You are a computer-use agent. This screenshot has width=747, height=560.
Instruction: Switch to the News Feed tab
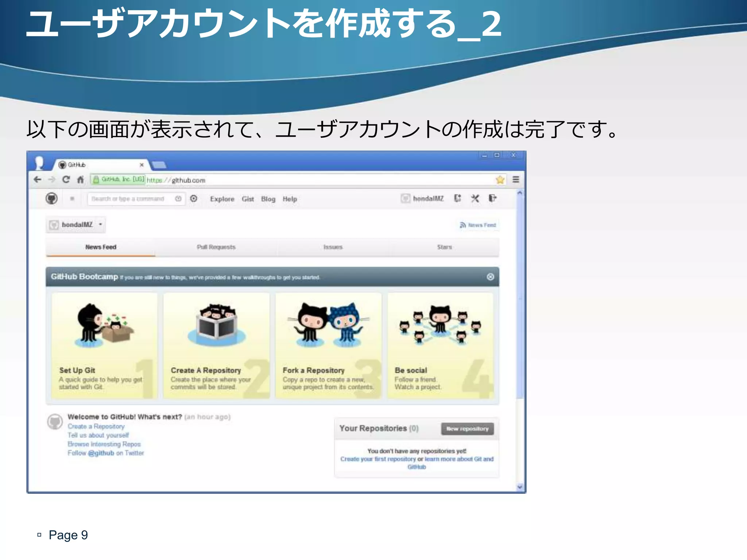101,247
